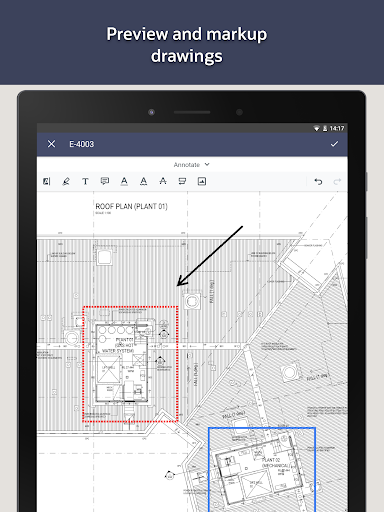
Task: Insert an image with the picture tool
Action: [x=202, y=181]
